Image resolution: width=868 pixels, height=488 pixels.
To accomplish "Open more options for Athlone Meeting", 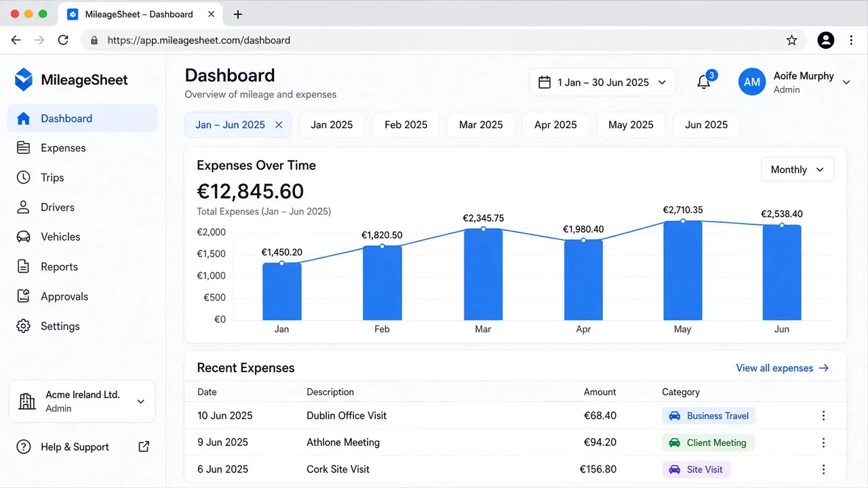I will click(x=823, y=443).
